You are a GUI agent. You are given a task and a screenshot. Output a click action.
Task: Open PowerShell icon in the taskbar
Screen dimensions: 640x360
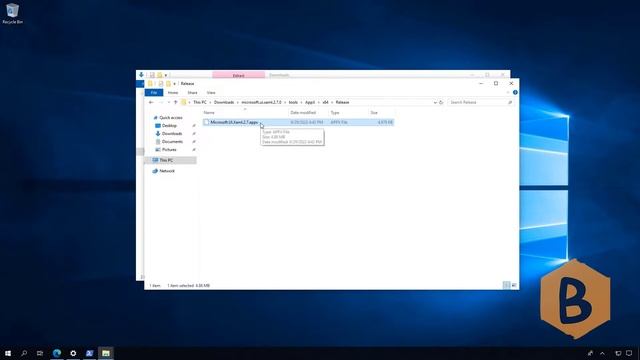point(89,353)
